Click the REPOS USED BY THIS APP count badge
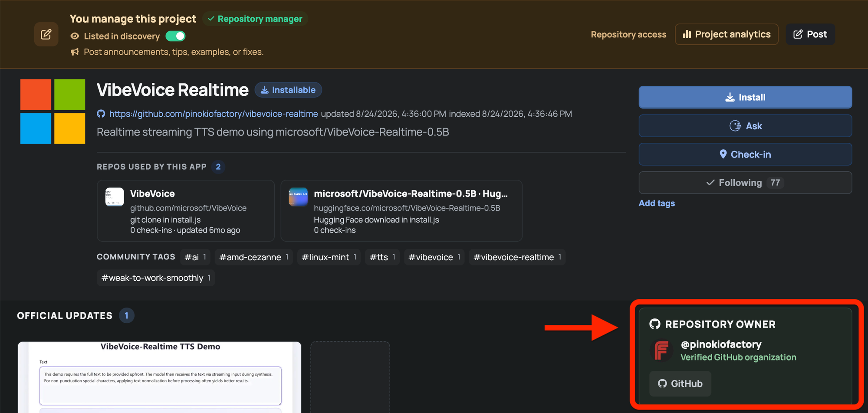This screenshot has width=868, height=413. [218, 167]
